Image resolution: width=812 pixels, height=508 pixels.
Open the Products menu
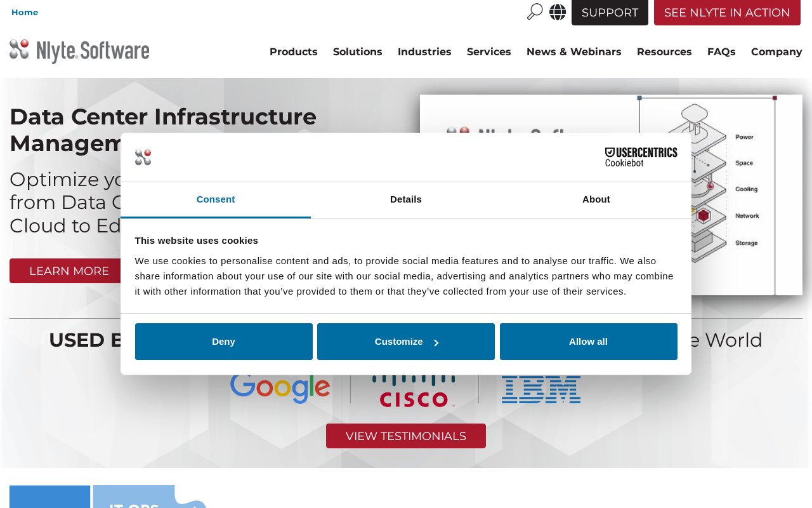pyautogui.click(x=294, y=52)
